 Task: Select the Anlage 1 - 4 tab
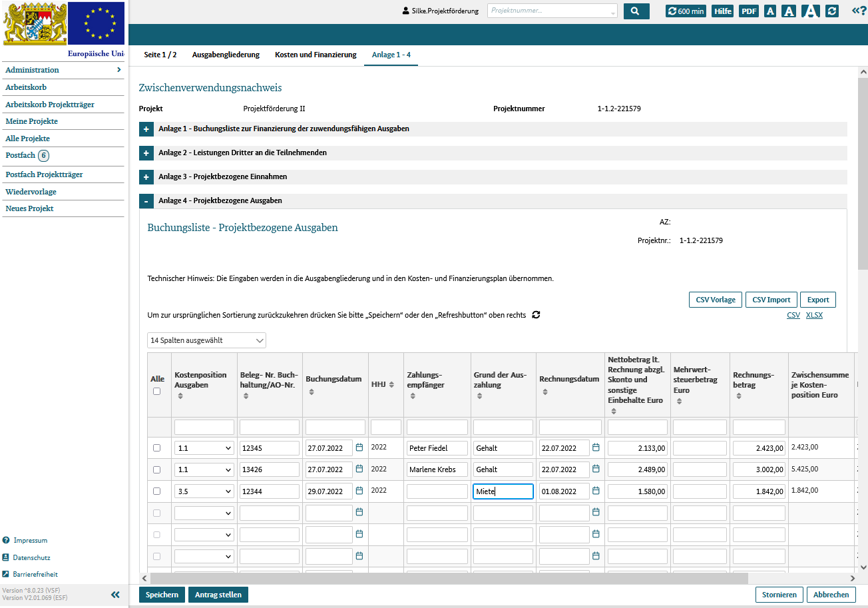[391, 55]
